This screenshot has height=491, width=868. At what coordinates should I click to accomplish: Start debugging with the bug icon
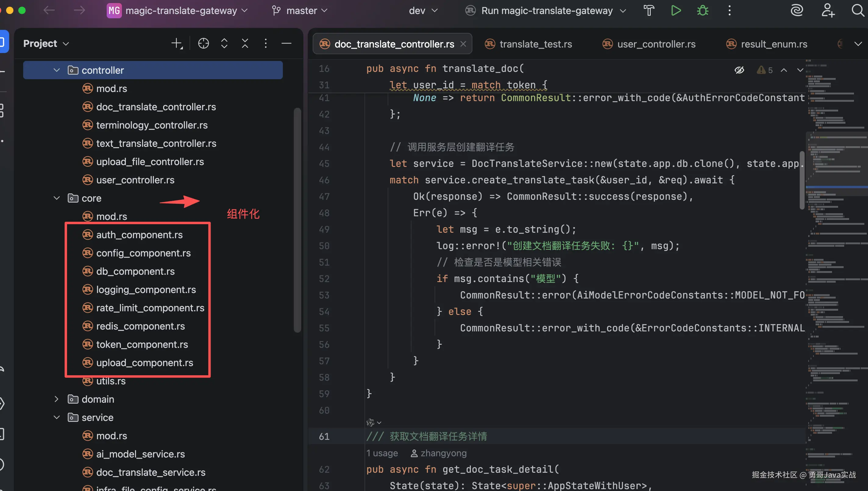(703, 10)
